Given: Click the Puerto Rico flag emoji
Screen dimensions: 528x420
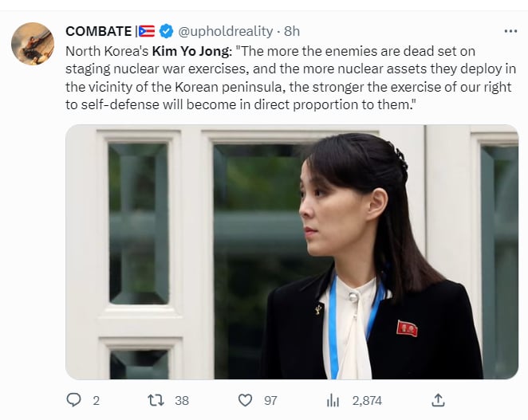Looking at the screenshot, I should 147,31.
